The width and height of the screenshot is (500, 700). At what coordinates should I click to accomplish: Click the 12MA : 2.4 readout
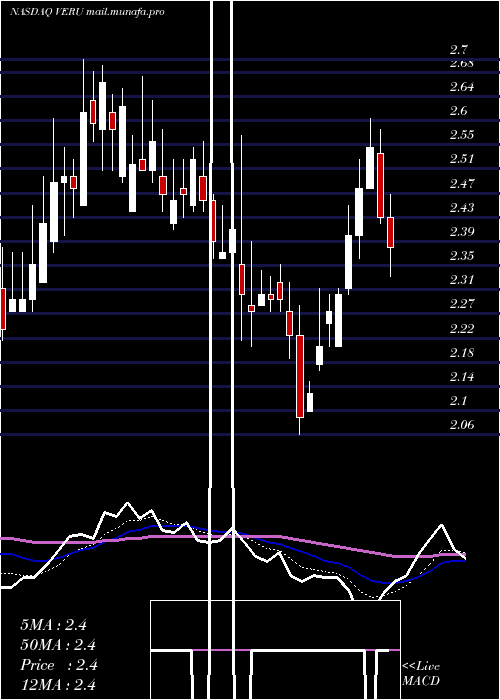tap(58, 685)
